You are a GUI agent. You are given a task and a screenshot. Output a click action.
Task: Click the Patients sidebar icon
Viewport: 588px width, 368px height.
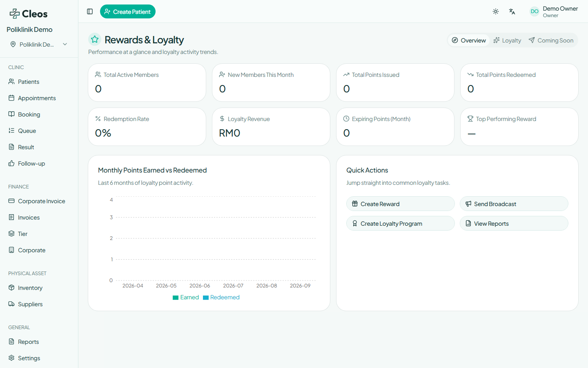pos(11,82)
